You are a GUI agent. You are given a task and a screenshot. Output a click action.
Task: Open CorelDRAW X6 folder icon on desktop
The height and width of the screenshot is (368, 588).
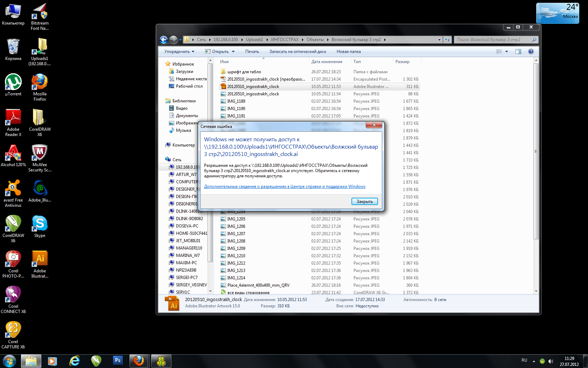click(40, 123)
